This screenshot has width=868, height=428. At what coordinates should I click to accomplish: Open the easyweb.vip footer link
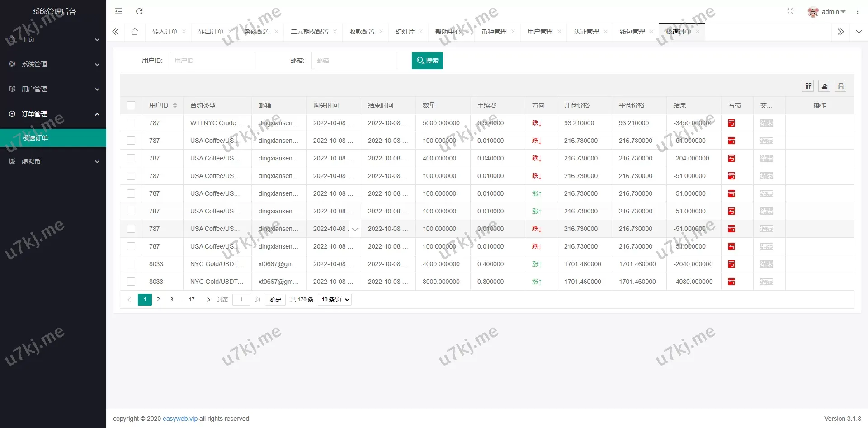[180, 419]
